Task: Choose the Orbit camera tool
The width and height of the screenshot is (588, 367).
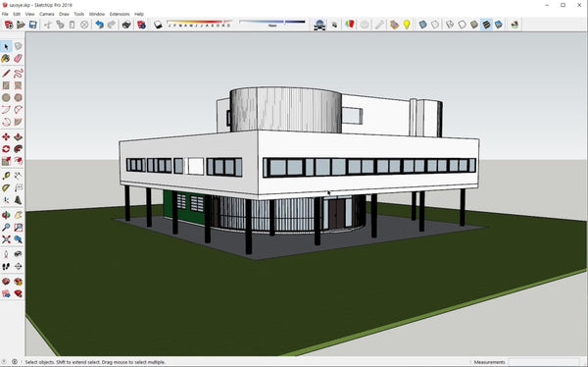Action: pos(6,215)
